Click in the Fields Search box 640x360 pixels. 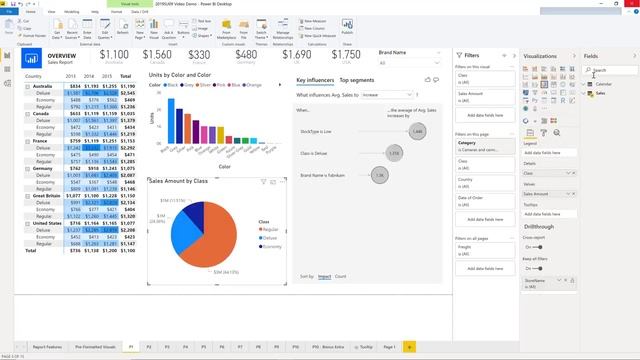(x=610, y=70)
